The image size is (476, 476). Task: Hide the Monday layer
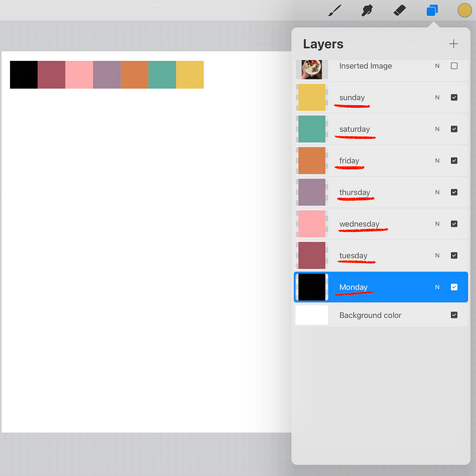(x=454, y=287)
